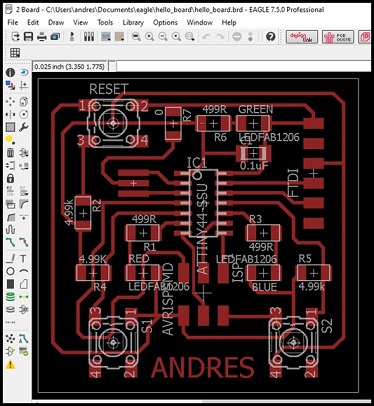The height and width of the screenshot is (406, 374).
Task: Select the Autorouter tool
Action: 23,339
